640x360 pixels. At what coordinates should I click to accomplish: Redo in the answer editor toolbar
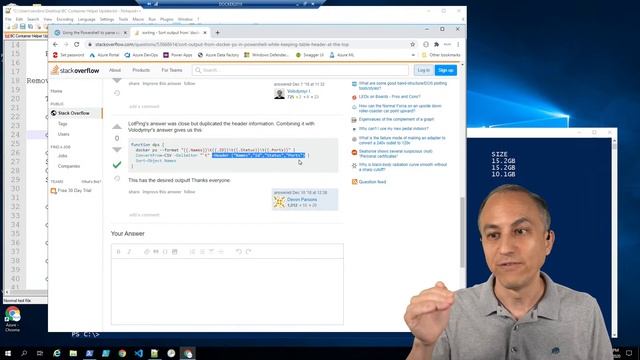click(248, 252)
